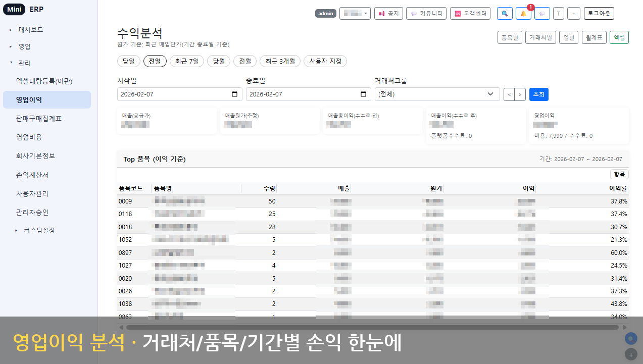Viewport: 643px width, 364px height.
Task: Click the T text-size button
Action: (x=559, y=14)
